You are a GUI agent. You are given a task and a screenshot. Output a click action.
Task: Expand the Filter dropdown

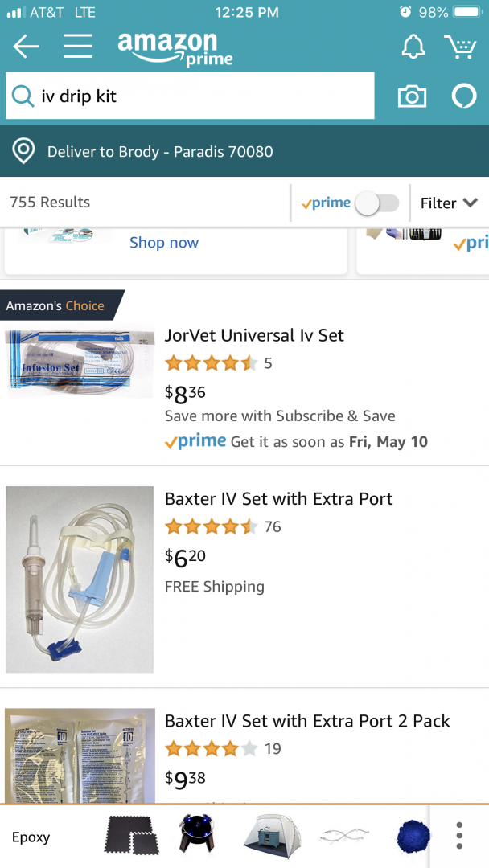(448, 203)
